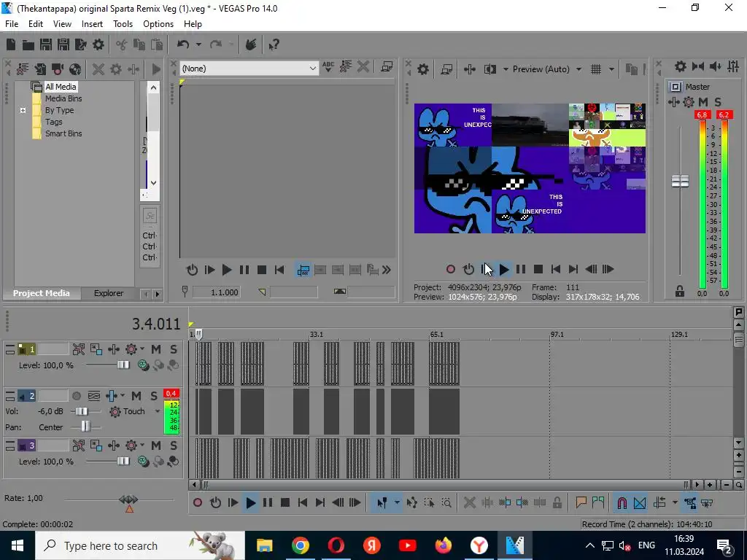
Task: Click the Zoom Edit tool magnifier icon
Action: pyautogui.click(x=446, y=502)
